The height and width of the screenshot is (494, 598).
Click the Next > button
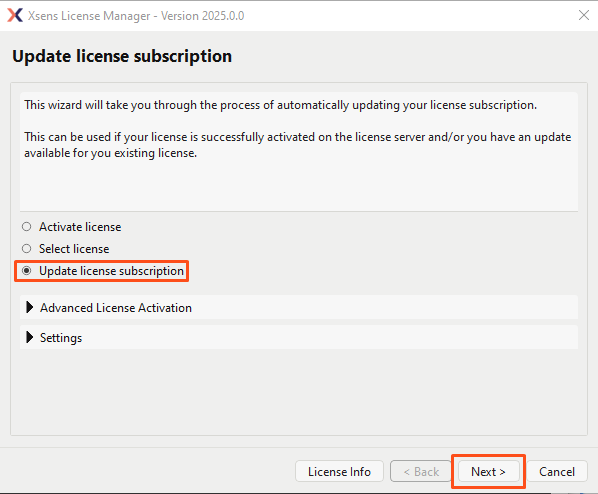pyautogui.click(x=489, y=471)
